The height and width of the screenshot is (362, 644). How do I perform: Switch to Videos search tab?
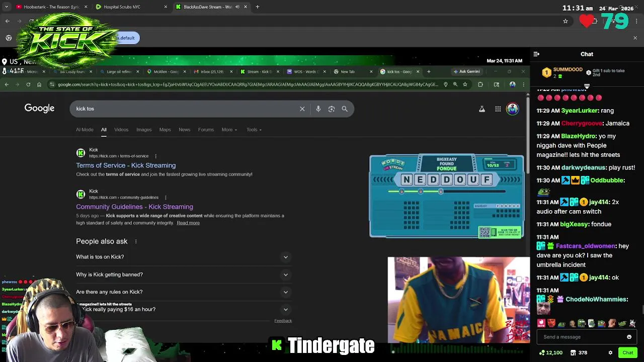pos(121,130)
